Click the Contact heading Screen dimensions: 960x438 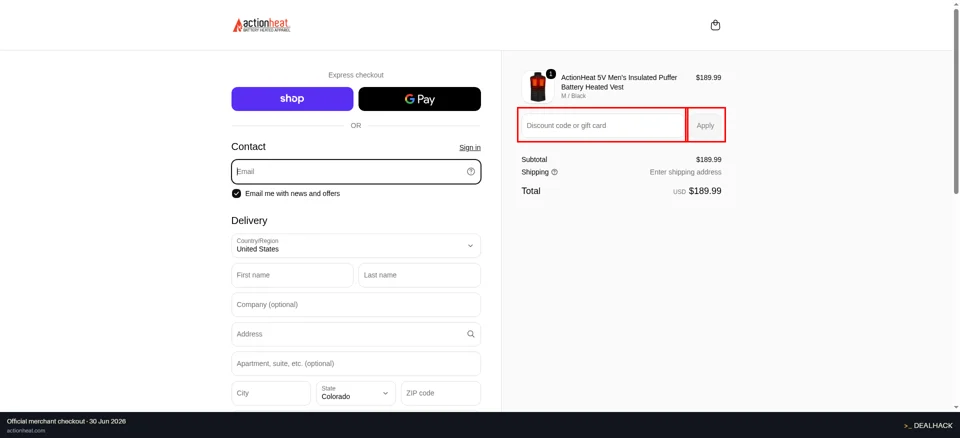click(x=249, y=146)
